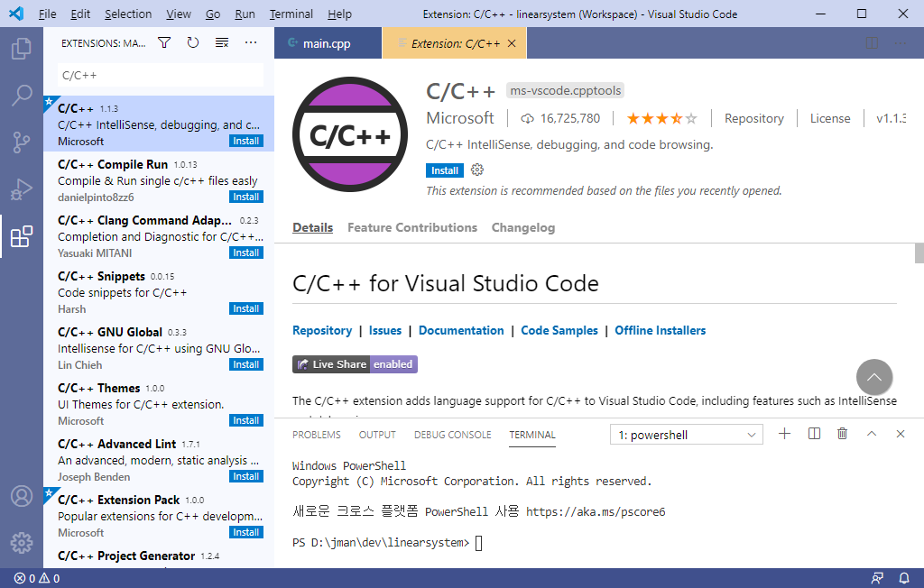The height and width of the screenshot is (588, 924).
Task: Open editor more actions ellipsis
Action: 901,43
